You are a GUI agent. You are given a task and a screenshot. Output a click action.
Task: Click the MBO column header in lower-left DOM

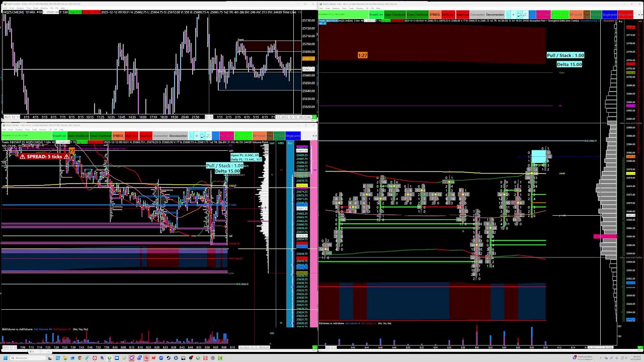281,143
